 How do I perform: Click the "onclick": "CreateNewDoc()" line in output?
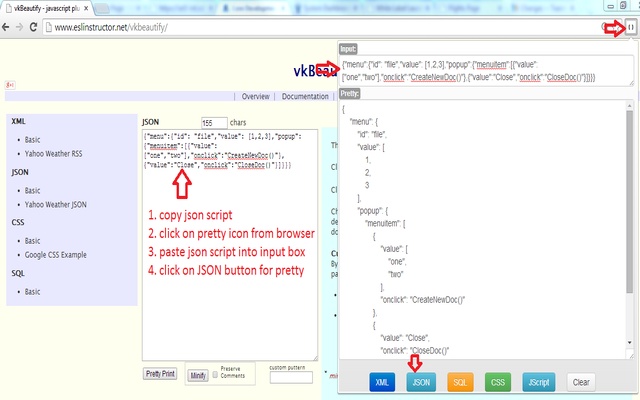pos(423,300)
